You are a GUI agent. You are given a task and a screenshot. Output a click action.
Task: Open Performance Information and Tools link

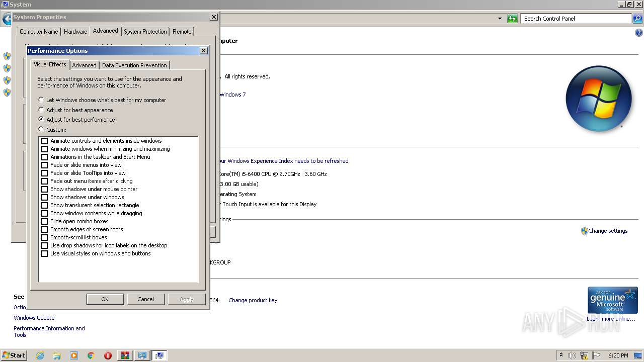point(49,331)
